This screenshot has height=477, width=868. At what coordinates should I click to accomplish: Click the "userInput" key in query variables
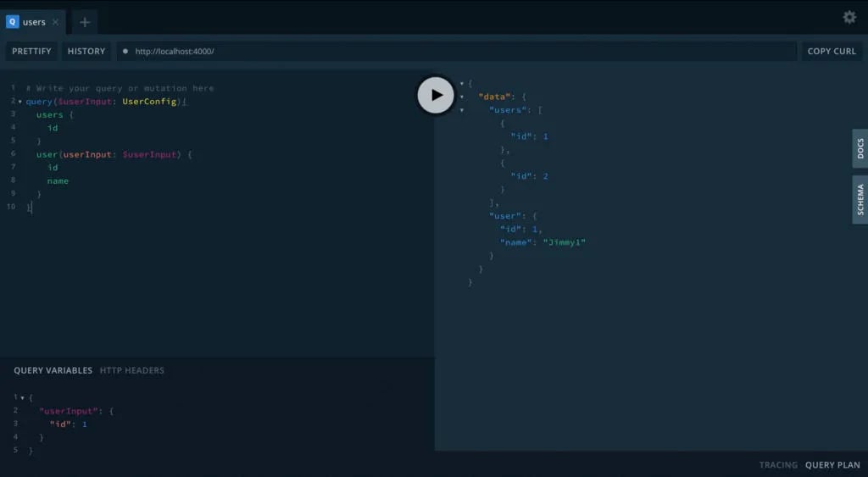click(x=69, y=411)
